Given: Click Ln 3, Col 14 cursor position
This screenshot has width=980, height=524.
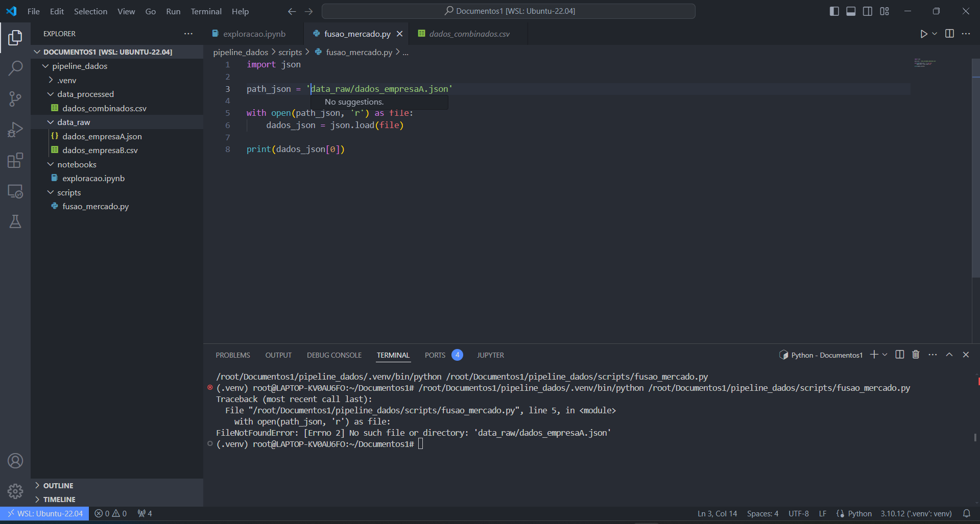Looking at the screenshot, I should tap(717, 513).
